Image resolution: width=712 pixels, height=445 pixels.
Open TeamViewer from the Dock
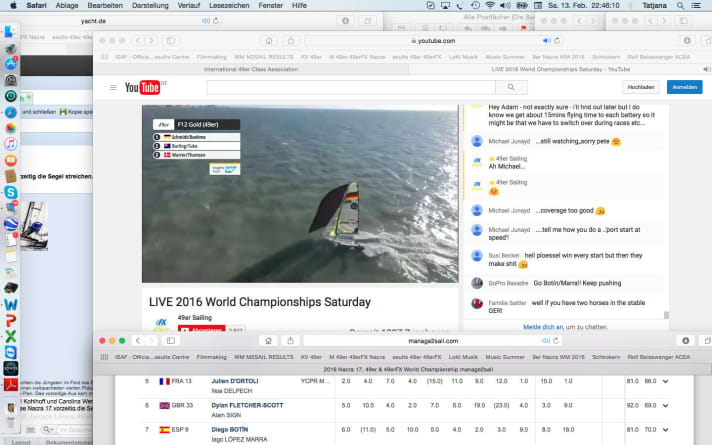click(x=10, y=352)
